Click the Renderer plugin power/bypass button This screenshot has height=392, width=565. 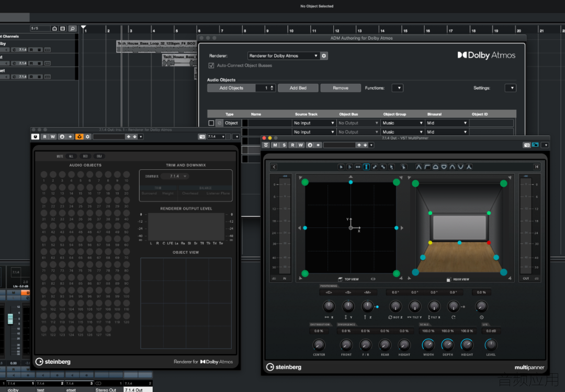click(35, 137)
